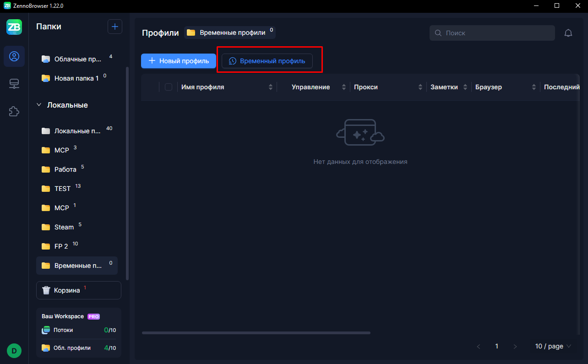Image resolution: width=588 pixels, height=364 pixels.
Task: Select the MCP folder with 3 profiles
Action: 77,150
